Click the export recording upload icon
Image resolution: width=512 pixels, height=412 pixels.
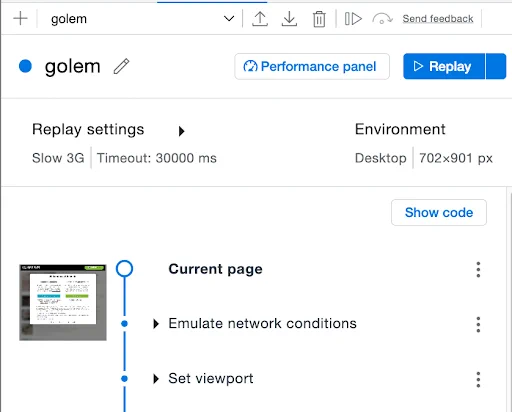(x=260, y=19)
